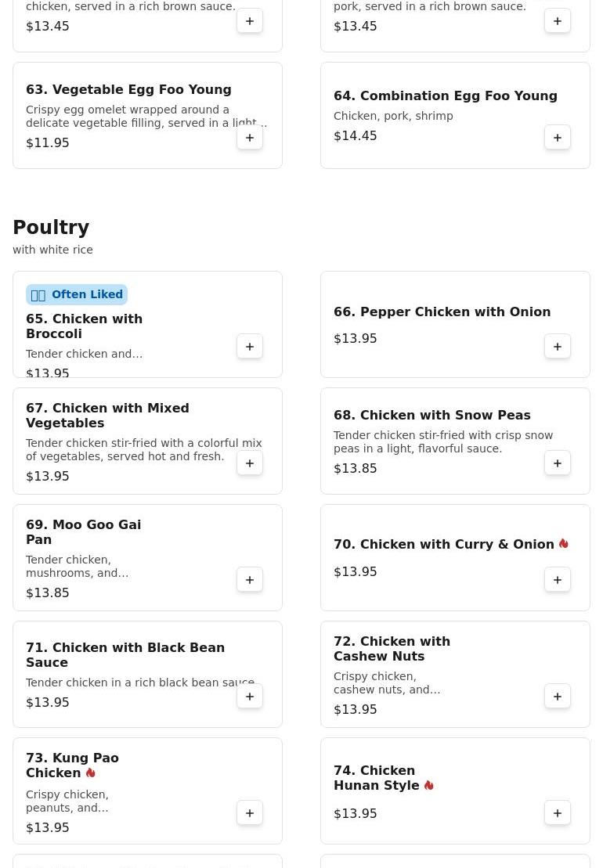Open Combination Egg Foo Young title
Image resolution: width=603 pixels, height=868 pixels.
click(x=445, y=95)
